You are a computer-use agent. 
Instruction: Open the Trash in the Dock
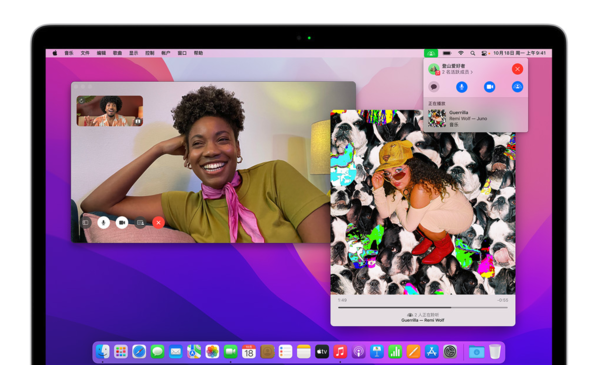point(495,352)
